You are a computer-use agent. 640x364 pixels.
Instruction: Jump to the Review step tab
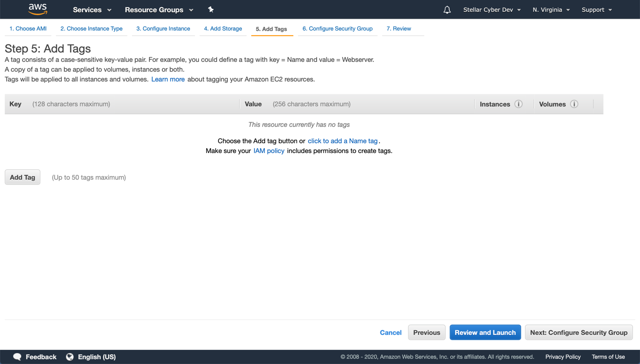(399, 29)
